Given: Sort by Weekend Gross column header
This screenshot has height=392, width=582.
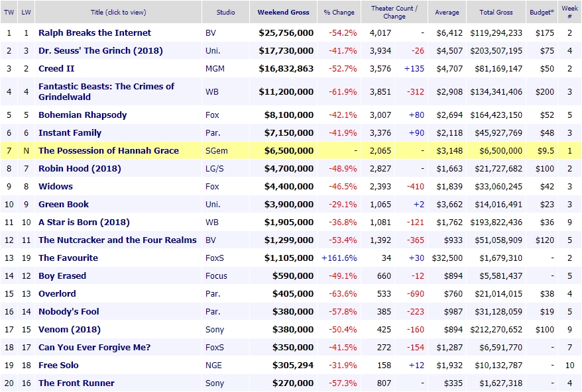Looking at the screenshot, I should click(x=284, y=12).
